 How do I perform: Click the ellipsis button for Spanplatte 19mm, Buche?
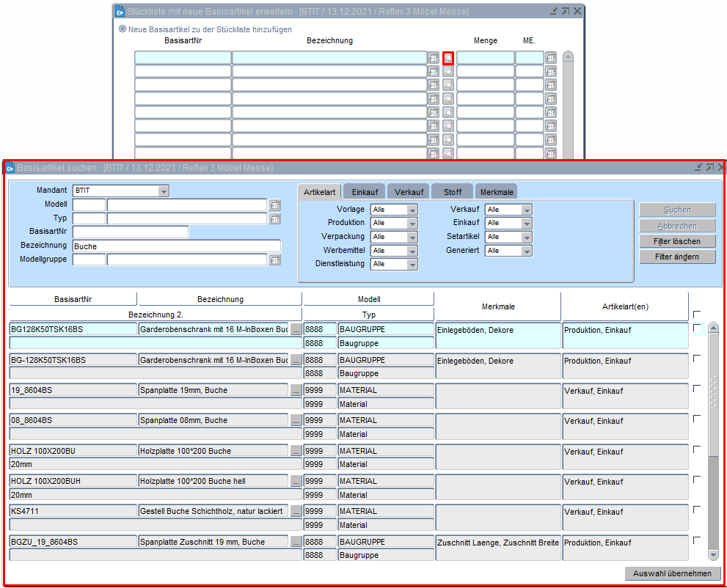[296, 390]
